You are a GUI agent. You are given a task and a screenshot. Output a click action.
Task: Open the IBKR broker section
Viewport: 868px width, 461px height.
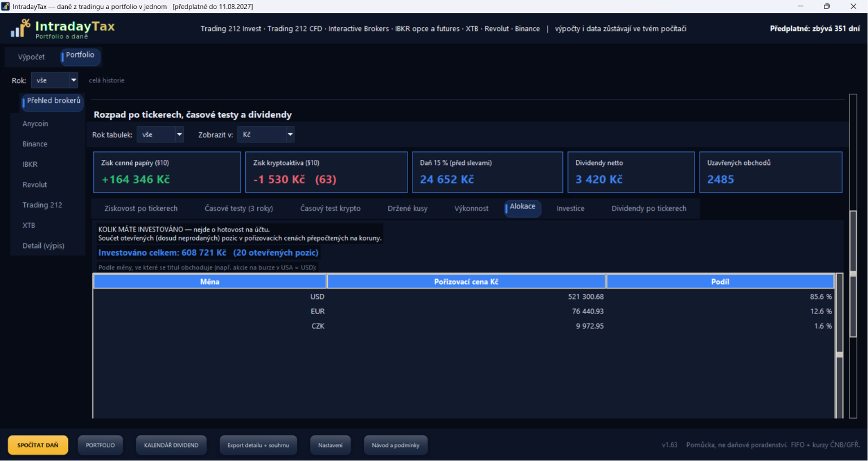coord(30,164)
